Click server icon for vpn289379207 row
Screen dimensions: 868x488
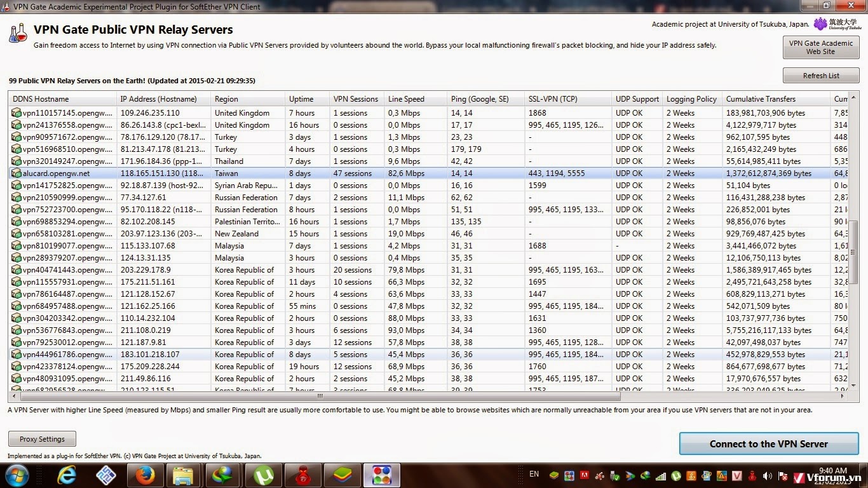(x=17, y=258)
